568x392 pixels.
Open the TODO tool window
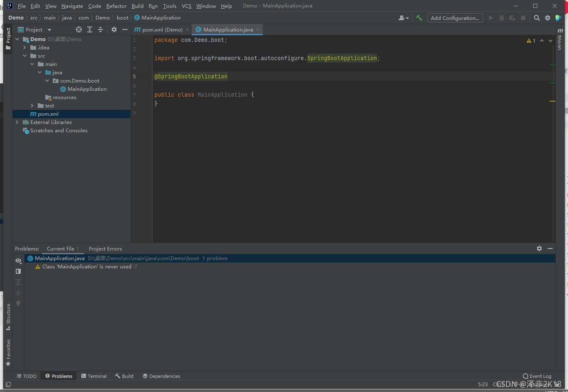click(27, 376)
